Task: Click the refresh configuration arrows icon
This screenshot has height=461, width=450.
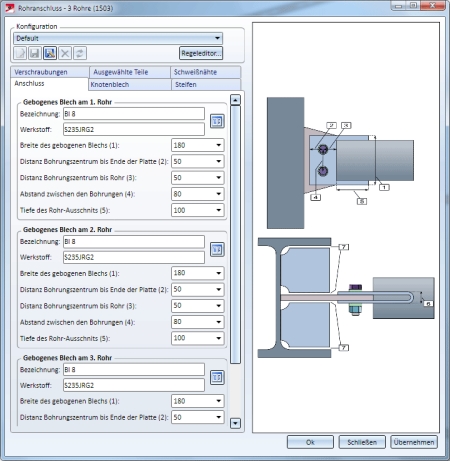Action: coord(80,53)
